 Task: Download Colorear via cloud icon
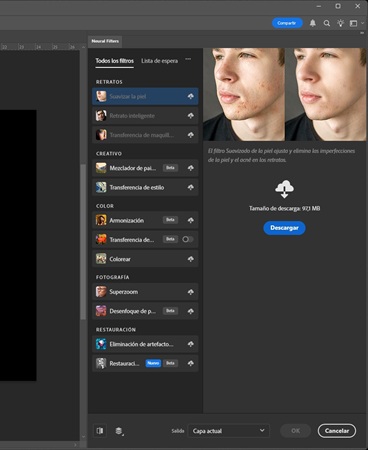point(190,259)
